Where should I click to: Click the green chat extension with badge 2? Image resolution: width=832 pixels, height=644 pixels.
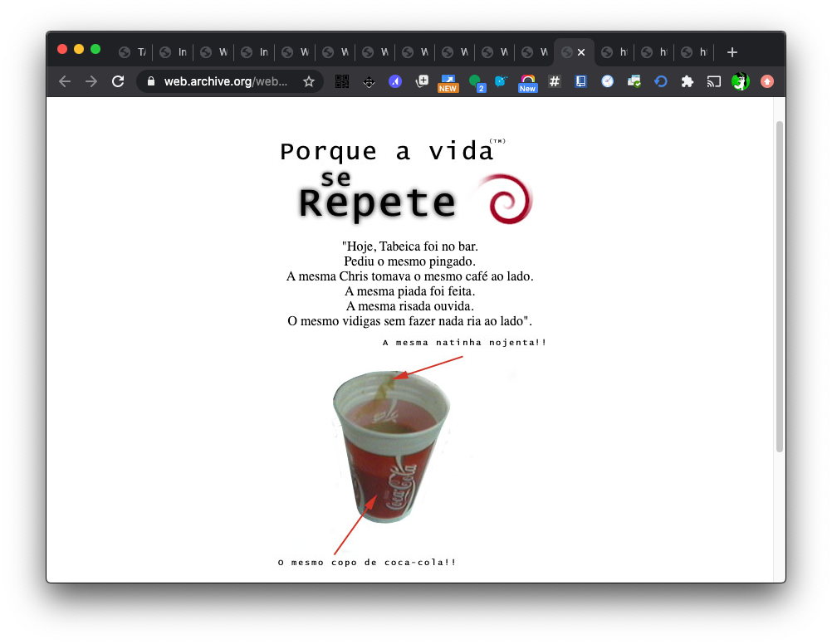coord(476,81)
